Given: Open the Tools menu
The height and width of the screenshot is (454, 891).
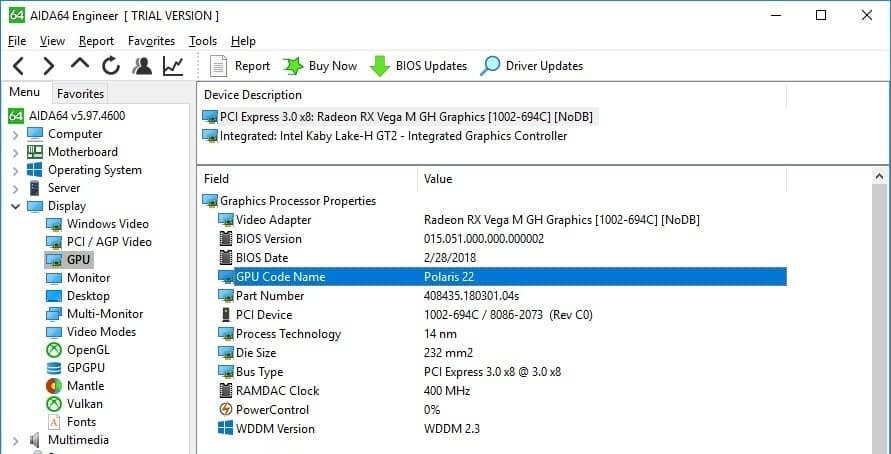Looking at the screenshot, I should point(203,41).
